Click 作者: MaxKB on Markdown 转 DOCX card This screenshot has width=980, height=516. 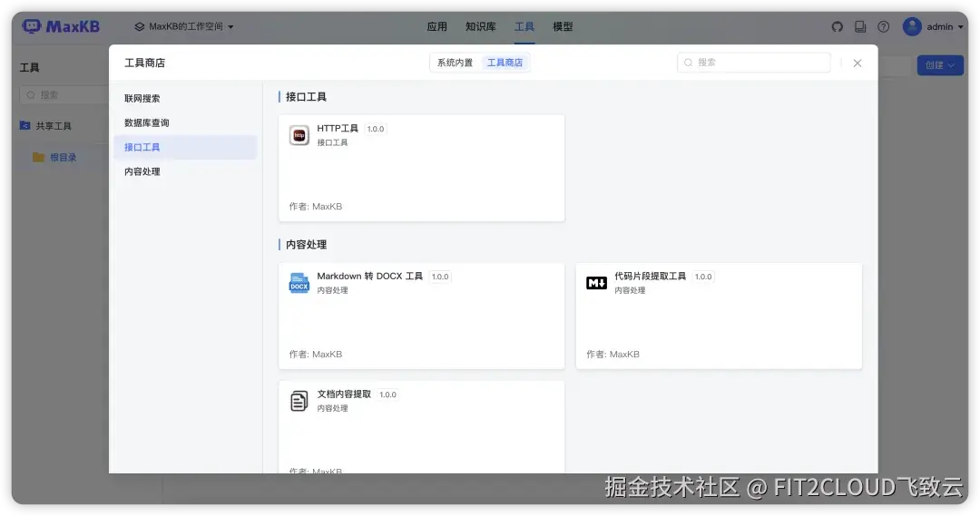[316, 355]
